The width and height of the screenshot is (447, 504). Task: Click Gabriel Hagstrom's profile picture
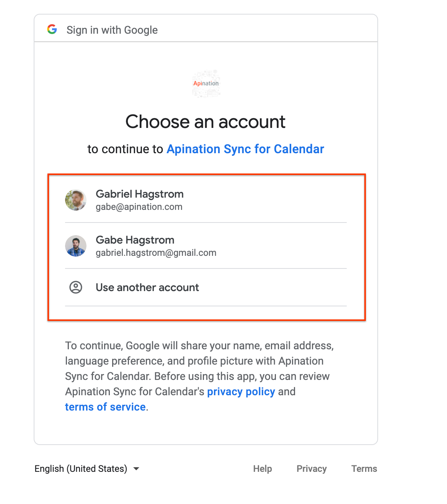[76, 200]
